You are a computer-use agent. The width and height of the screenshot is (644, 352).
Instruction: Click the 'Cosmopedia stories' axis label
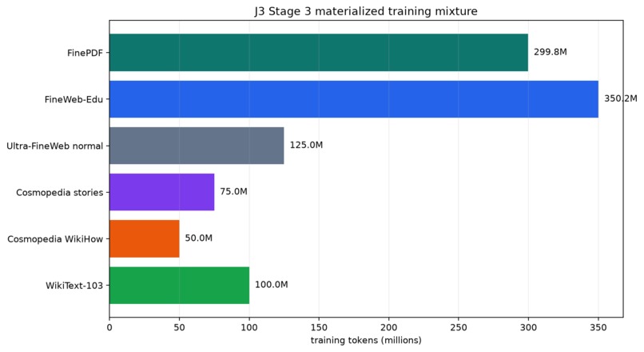(x=60, y=193)
